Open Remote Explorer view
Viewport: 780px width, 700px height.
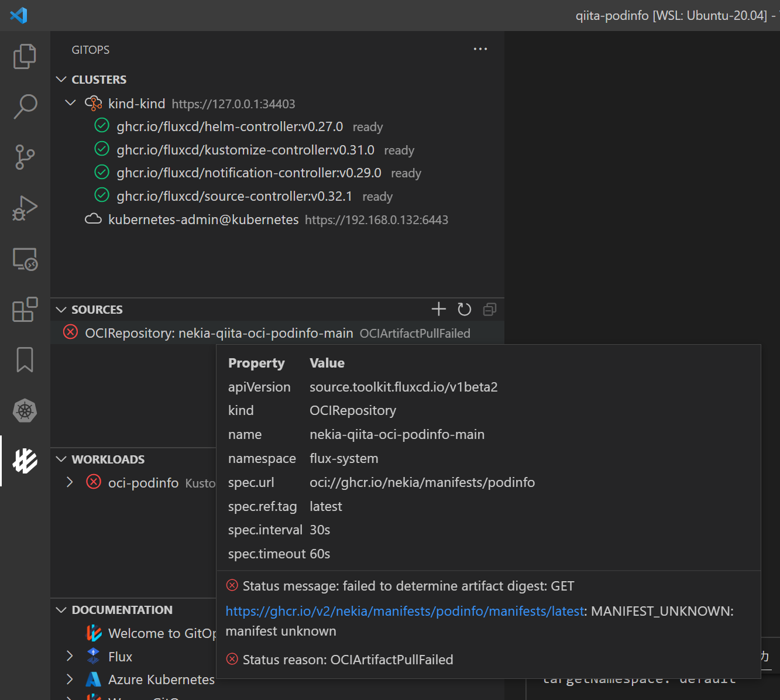tap(25, 259)
